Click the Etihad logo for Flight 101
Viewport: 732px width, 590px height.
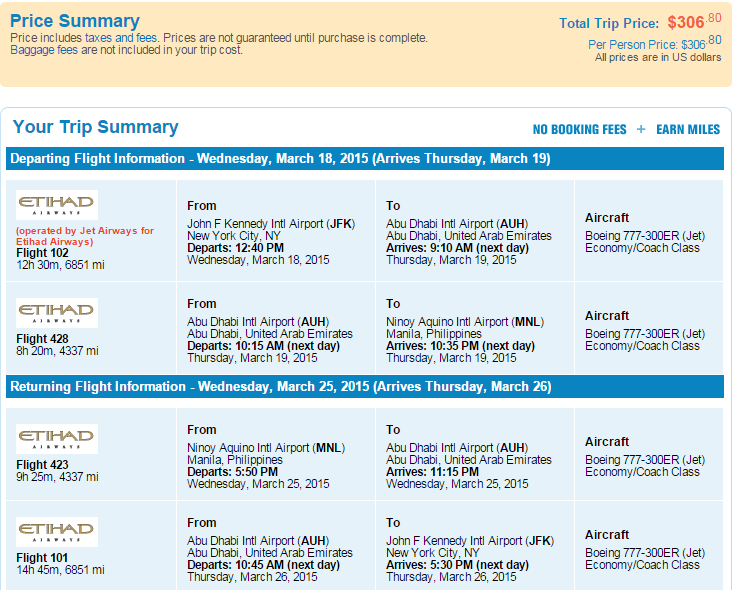[x=57, y=532]
